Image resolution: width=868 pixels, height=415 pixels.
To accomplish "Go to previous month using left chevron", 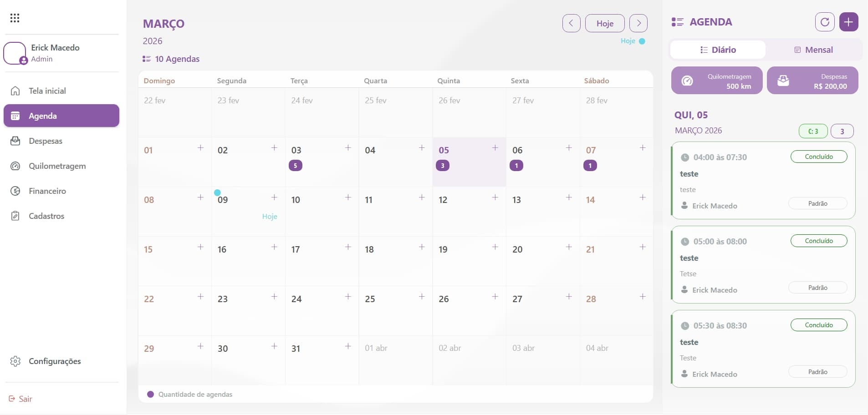I will click(x=571, y=23).
